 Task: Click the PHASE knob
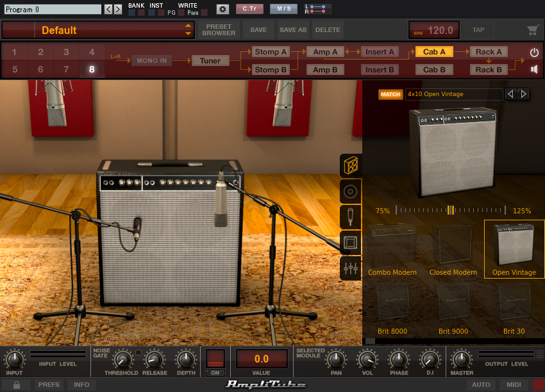[x=399, y=359]
